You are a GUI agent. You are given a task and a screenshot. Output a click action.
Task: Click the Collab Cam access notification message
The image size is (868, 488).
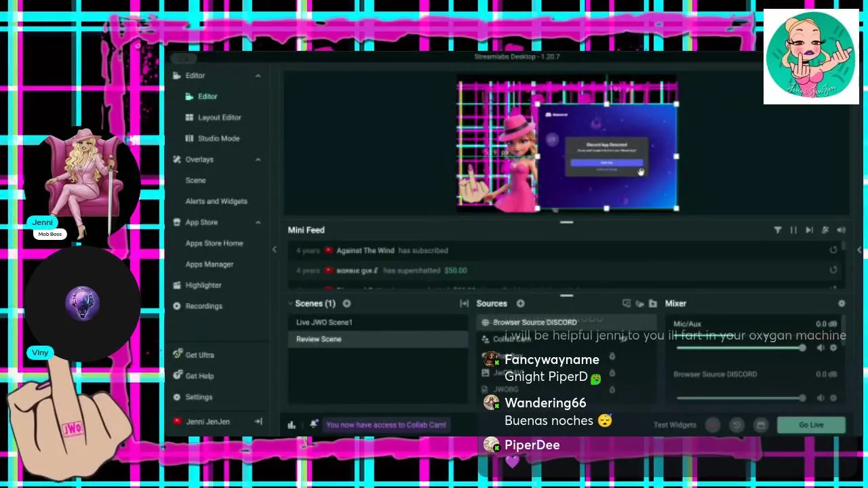pyautogui.click(x=386, y=425)
